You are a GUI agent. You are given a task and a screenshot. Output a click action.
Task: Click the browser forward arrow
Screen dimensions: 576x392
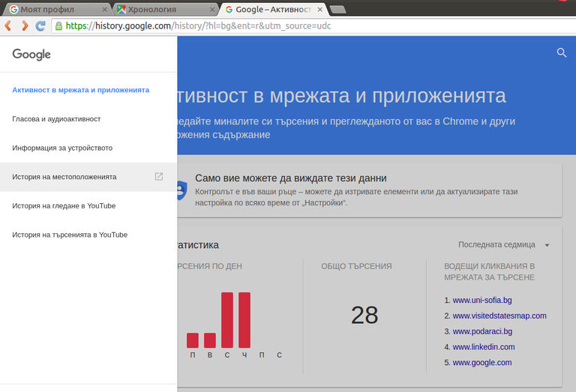tap(24, 25)
